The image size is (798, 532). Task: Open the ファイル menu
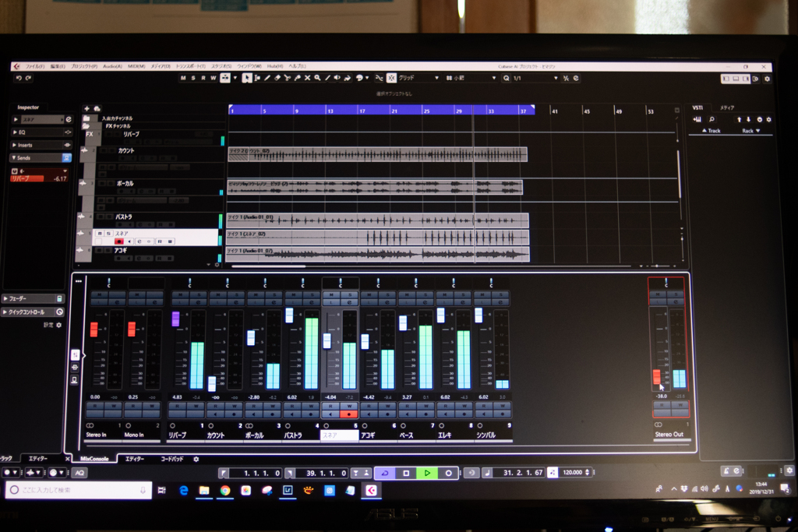pos(35,66)
